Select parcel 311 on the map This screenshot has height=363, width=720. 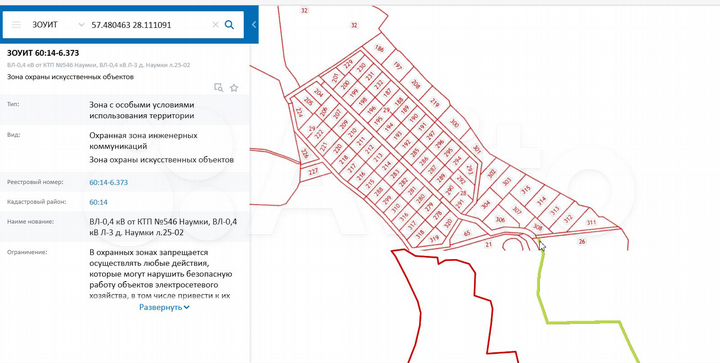[x=591, y=223]
